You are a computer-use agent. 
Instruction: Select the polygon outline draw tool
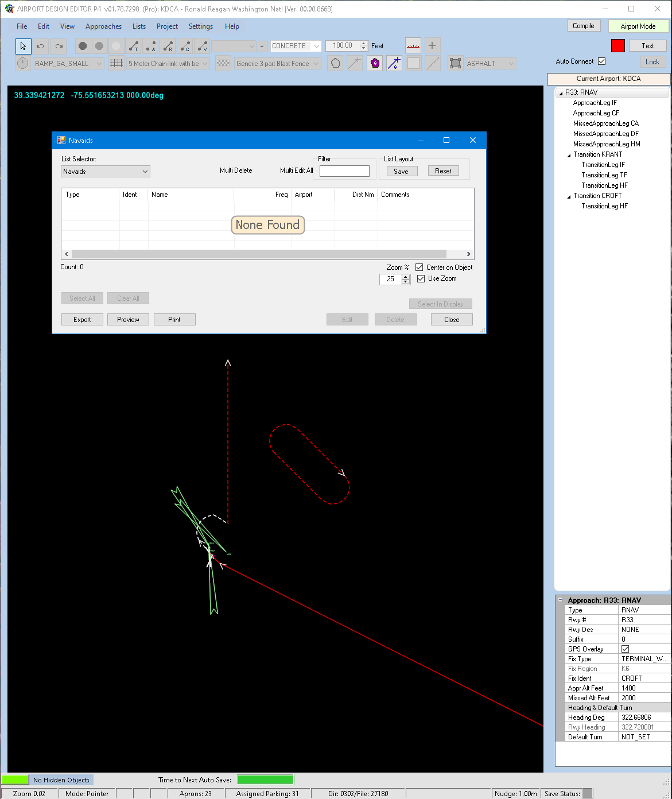[335, 64]
